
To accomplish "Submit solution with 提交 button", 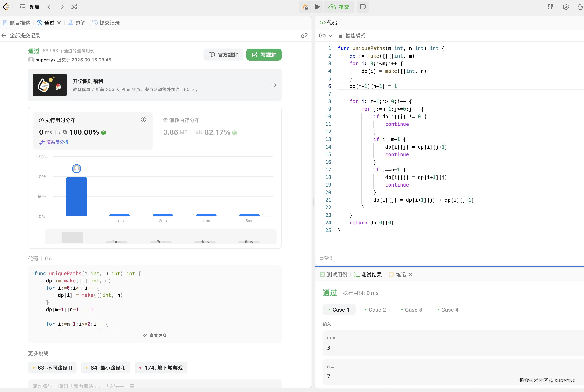I will click(339, 7).
